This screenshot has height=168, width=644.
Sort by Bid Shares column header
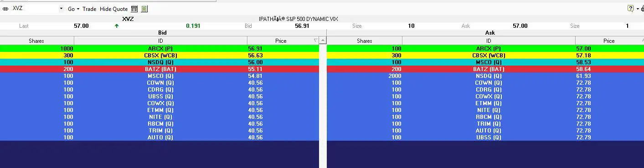tap(36, 41)
